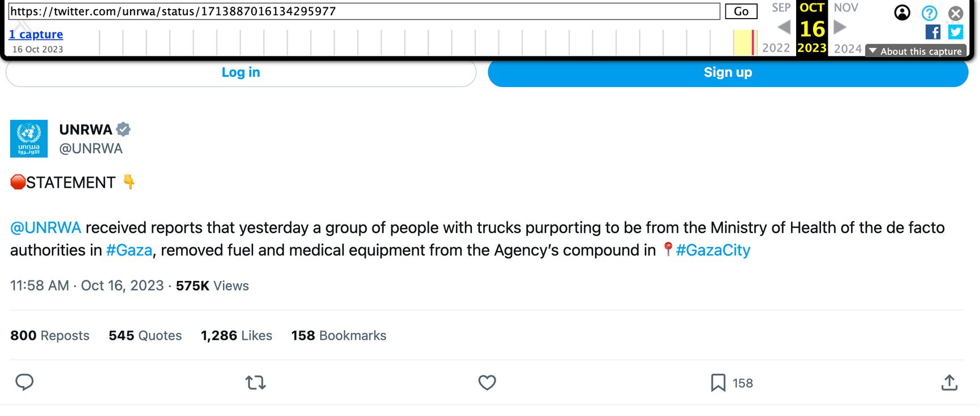Close the Wayback Machine toolbar

click(x=956, y=13)
